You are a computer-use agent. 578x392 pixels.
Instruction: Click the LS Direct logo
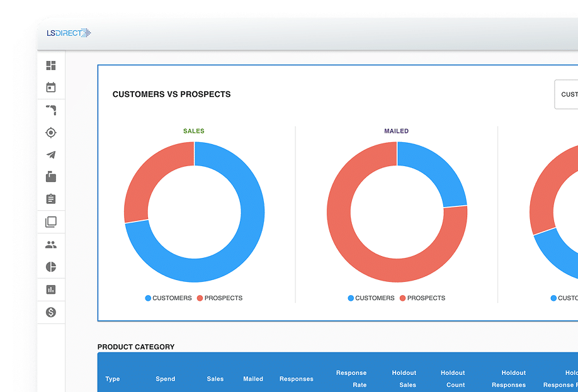(x=69, y=33)
